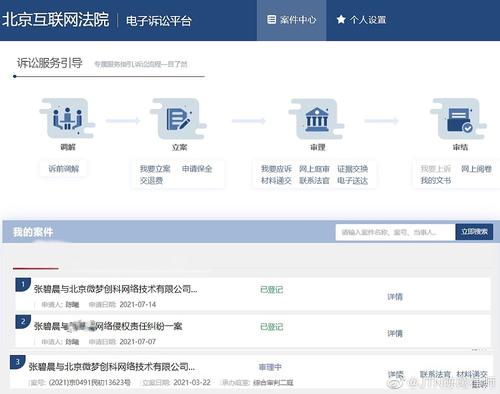
Task: Click the 诉讼服务引导 heading
Action: [x=50, y=63]
